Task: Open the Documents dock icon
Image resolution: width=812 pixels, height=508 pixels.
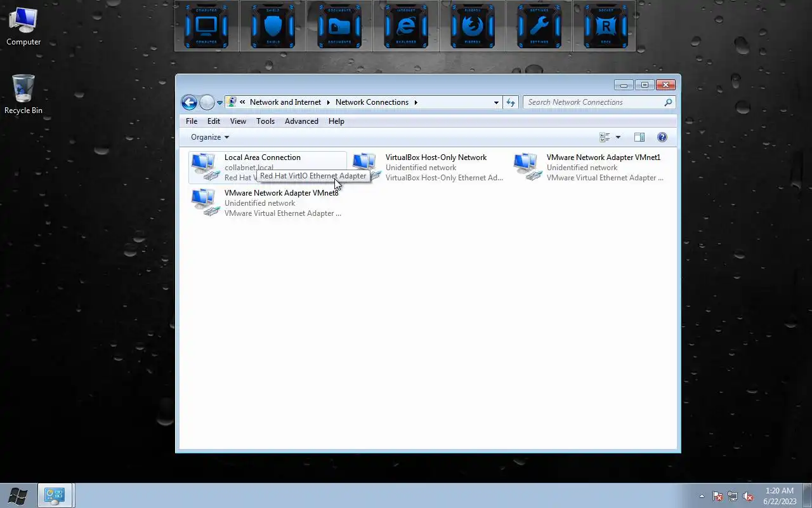Action: coord(339,26)
